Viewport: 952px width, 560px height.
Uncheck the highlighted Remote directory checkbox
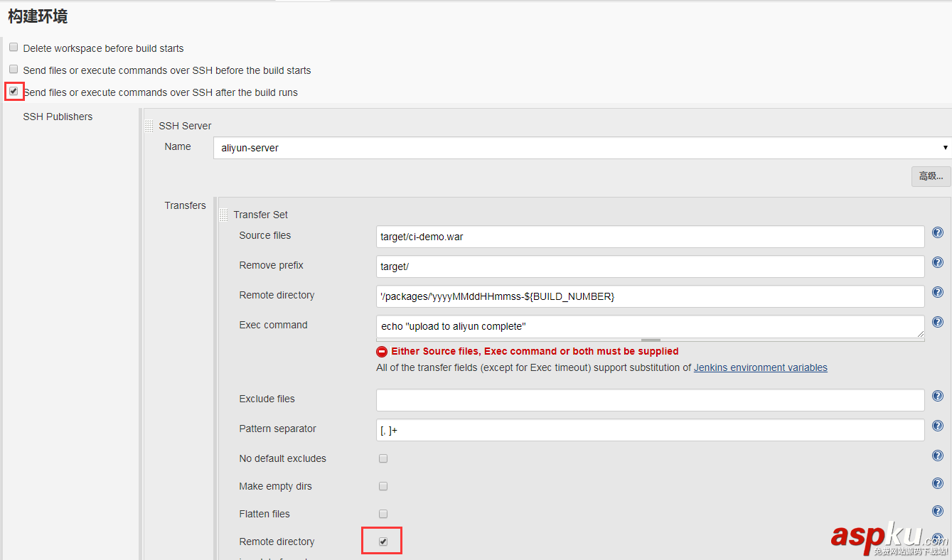pos(382,540)
